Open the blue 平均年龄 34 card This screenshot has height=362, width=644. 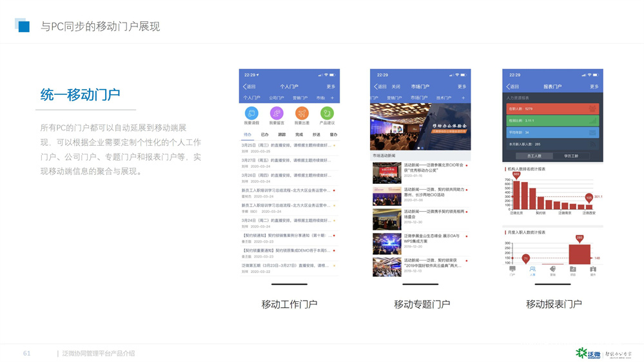(552, 133)
